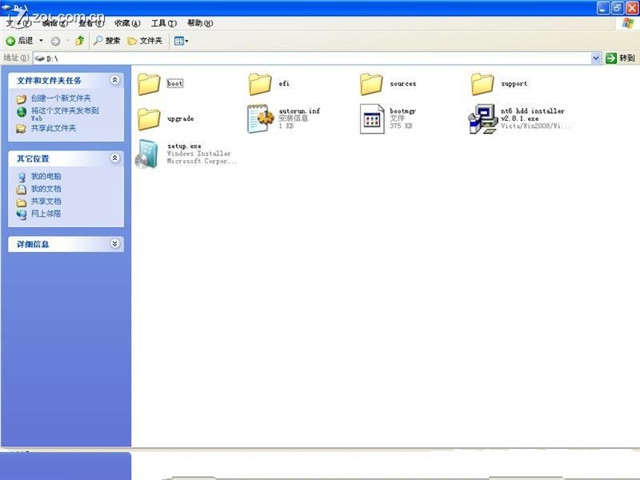Viewport: 640px width, 480px height.
Task: Select the sources folder icon
Action: 371,84
